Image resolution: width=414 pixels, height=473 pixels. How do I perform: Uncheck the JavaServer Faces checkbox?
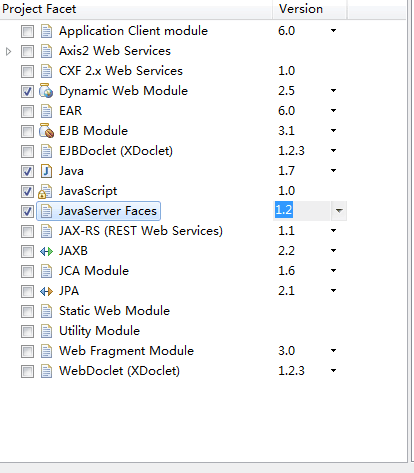27,211
